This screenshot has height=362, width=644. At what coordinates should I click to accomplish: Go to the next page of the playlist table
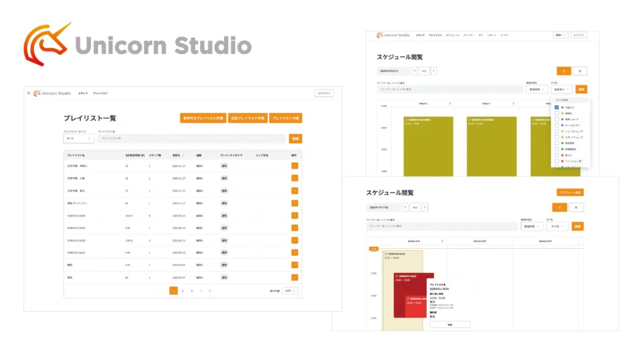point(201,290)
